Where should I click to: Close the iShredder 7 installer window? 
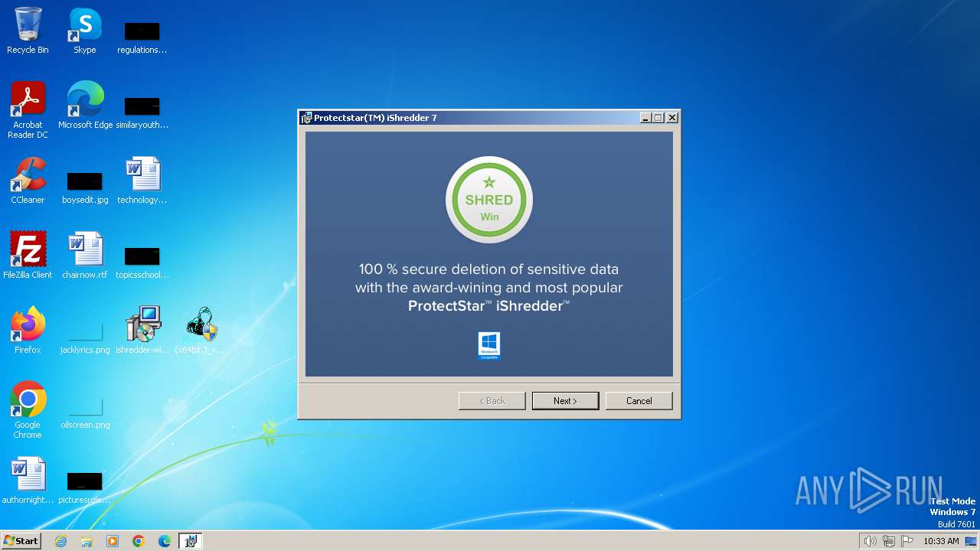click(671, 118)
